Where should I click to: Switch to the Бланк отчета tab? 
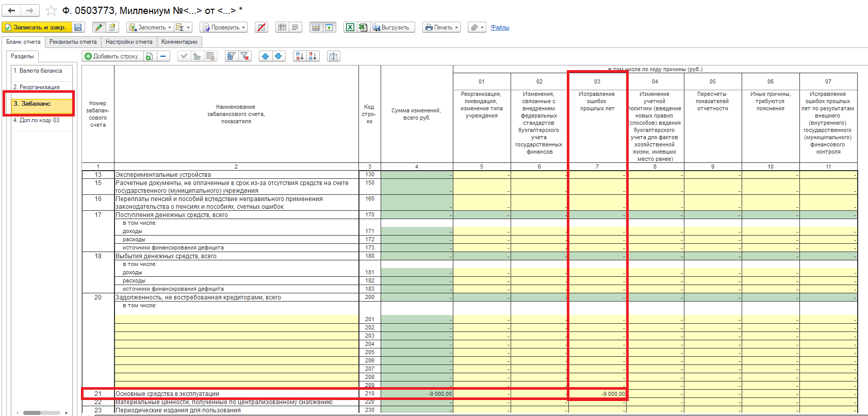pos(23,42)
